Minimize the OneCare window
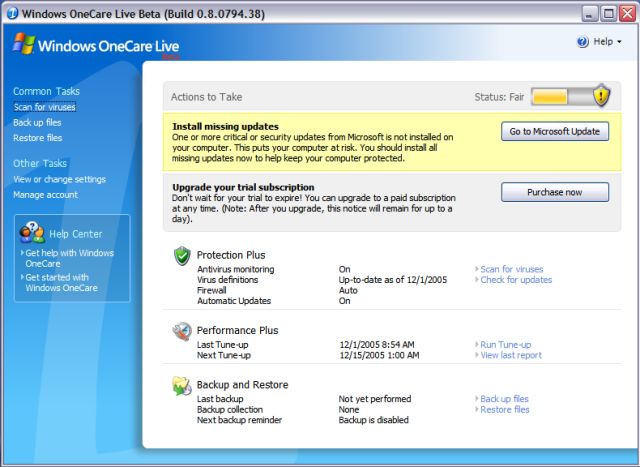 point(589,14)
